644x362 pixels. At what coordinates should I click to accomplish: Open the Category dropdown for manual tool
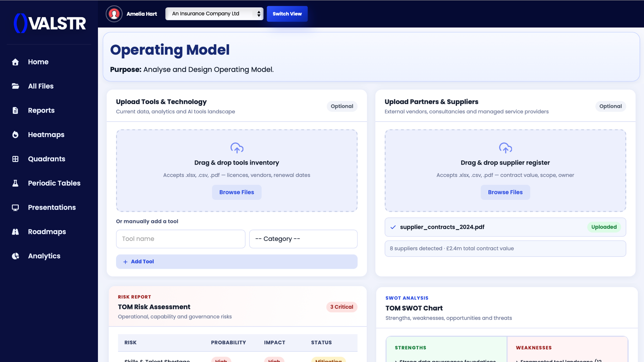pos(303,239)
